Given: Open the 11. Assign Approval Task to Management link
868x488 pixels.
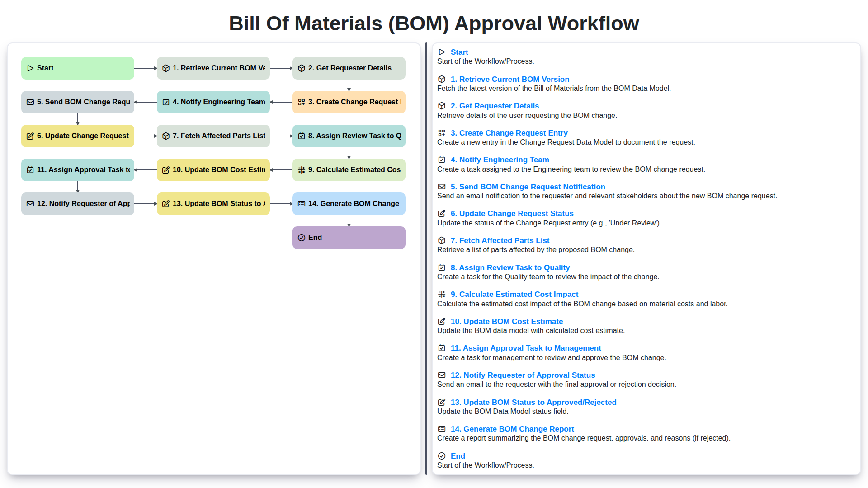Looking at the screenshot, I should [525, 348].
